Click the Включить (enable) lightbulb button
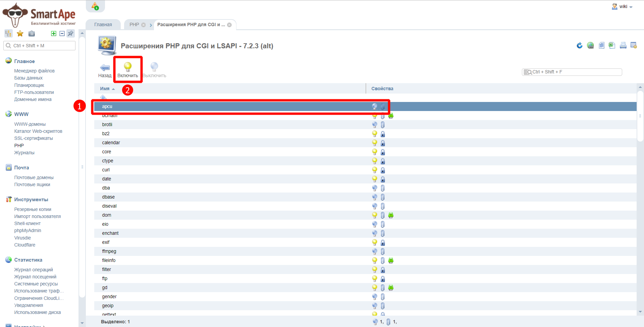 (x=127, y=69)
